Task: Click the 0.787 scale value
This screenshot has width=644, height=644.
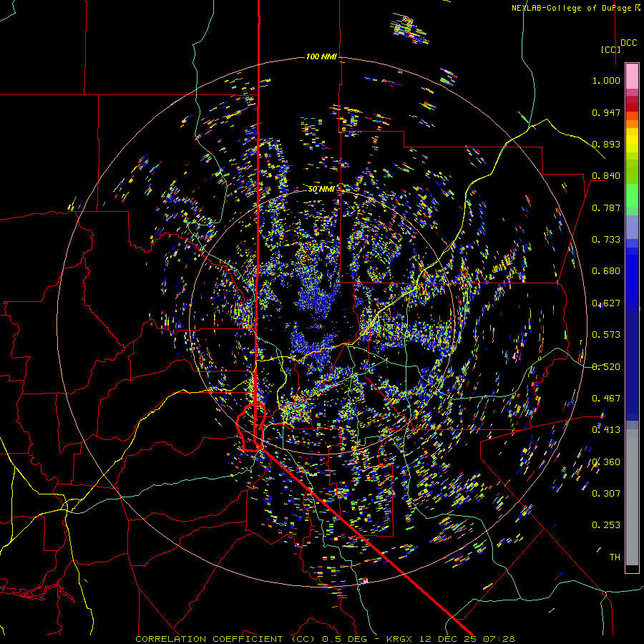Action: coord(606,208)
